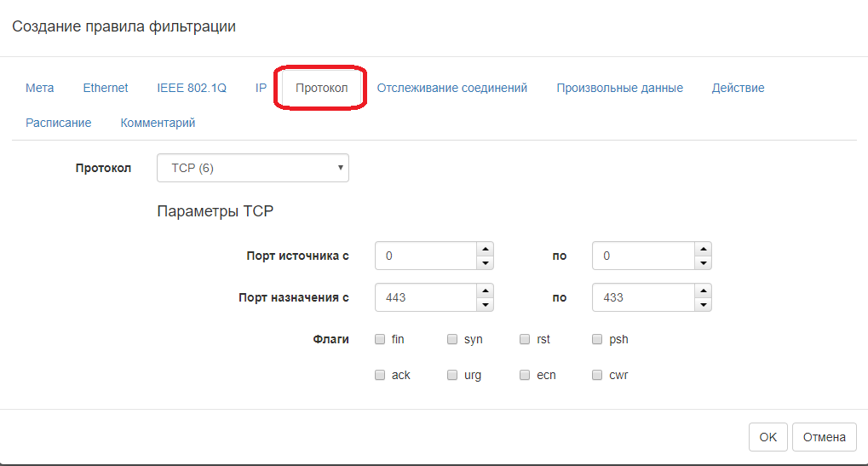Go to the Действие tab
Screen dimensions: 868x466
pyautogui.click(x=738, y=88)
